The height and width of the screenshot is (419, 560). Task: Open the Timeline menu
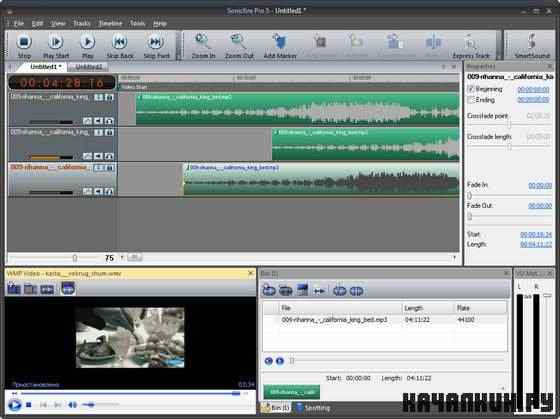click(110, 24)
